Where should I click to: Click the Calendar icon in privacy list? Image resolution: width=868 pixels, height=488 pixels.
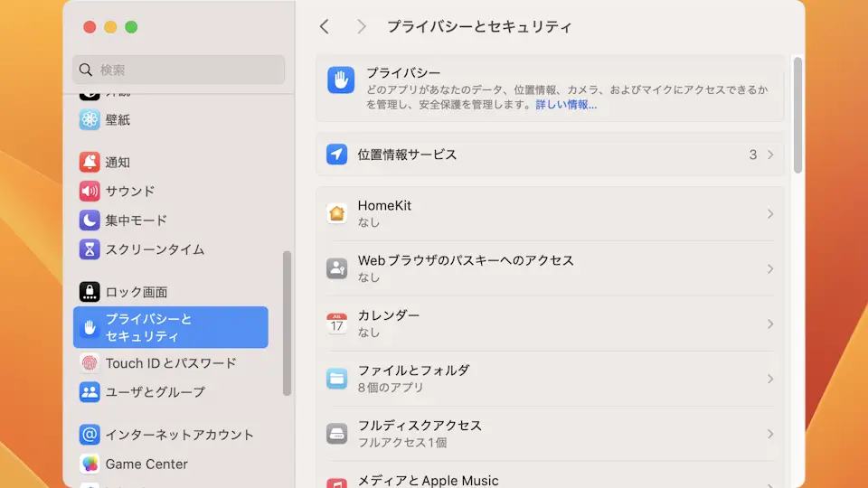337,324
